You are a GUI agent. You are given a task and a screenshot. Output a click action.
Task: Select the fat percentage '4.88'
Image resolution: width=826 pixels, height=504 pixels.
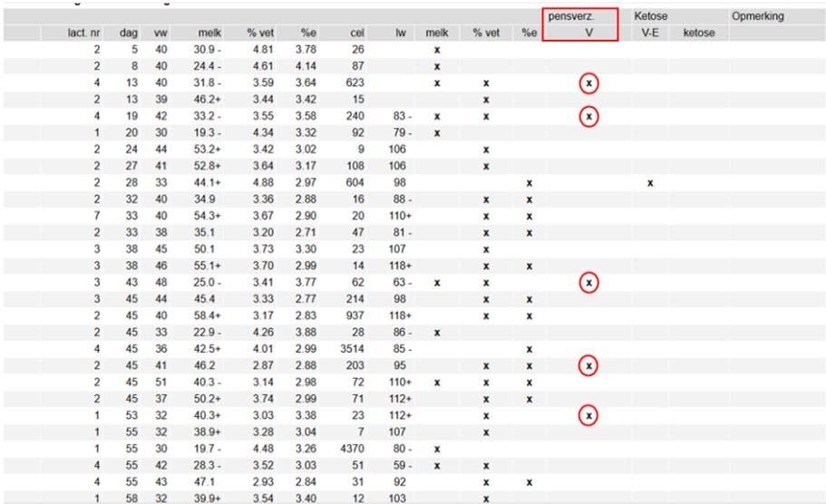click(x=263, y=182)
